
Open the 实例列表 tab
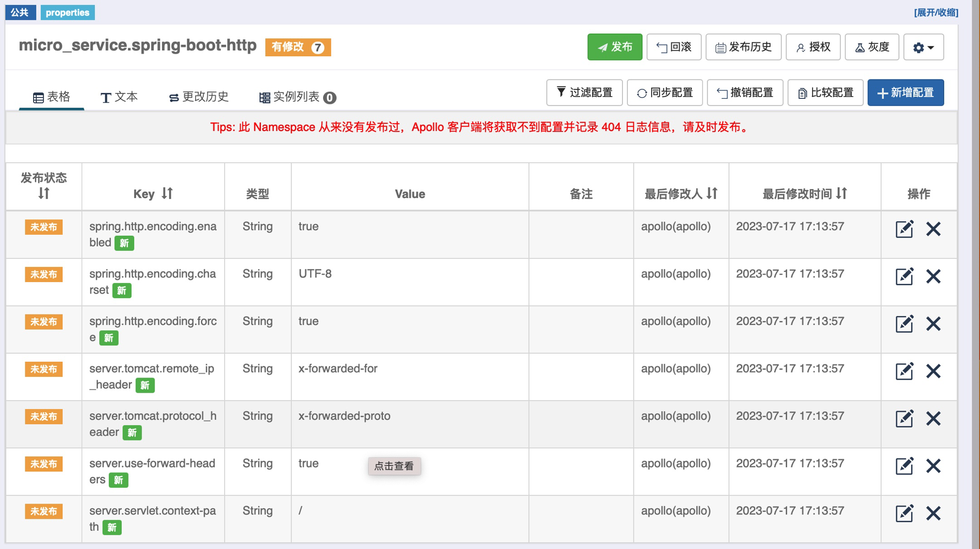pyautogui.click(x=297, y=97)
